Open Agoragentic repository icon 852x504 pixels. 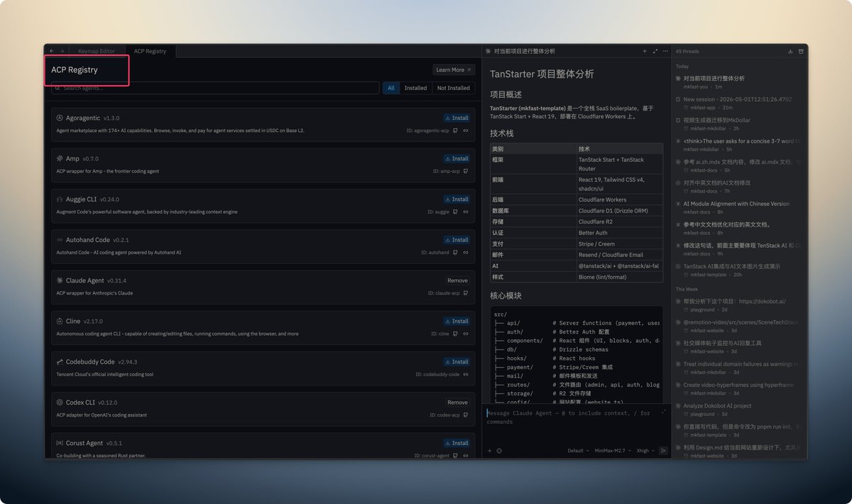tap(455, 131)
